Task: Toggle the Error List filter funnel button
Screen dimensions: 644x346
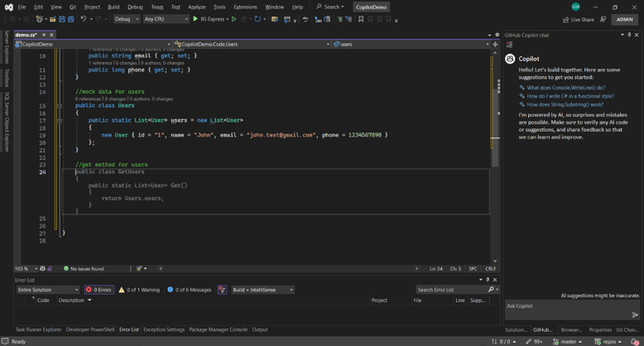Action: tap(222, 290)
